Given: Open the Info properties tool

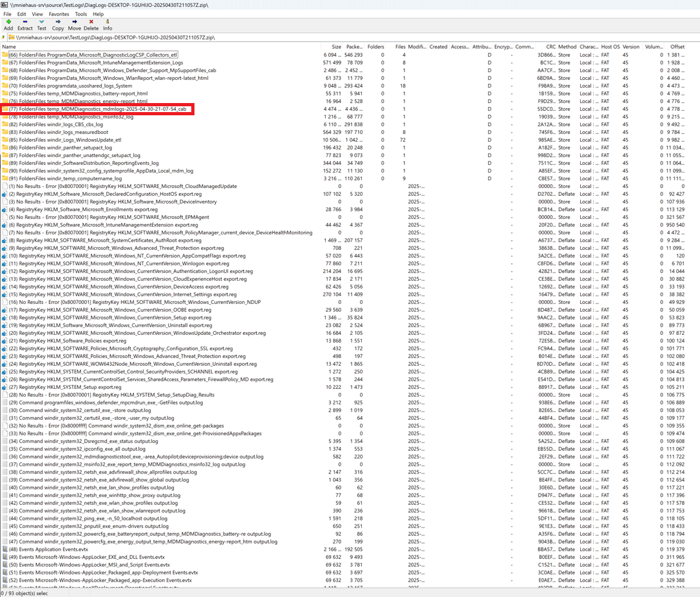Looking at the screenshot, I should (108, 24).
